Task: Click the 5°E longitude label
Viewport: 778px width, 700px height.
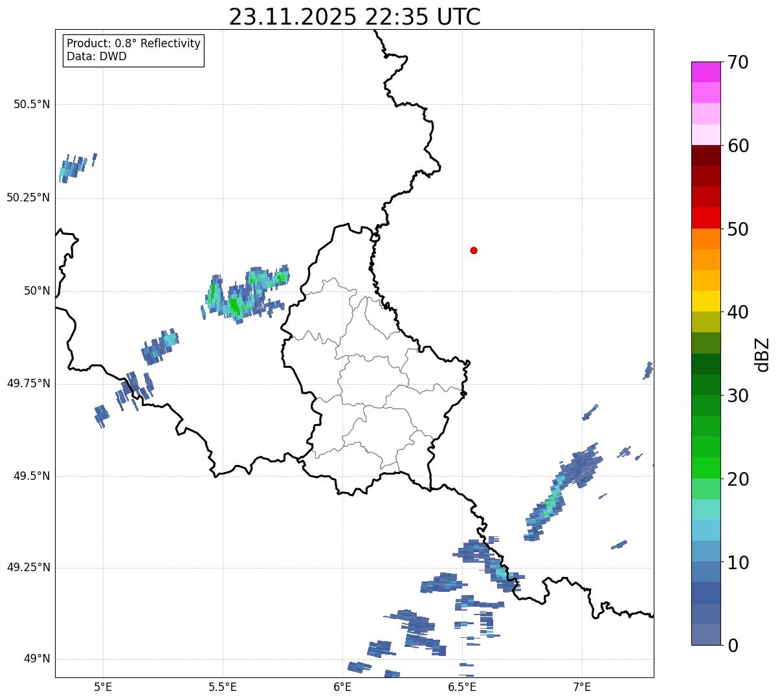Action: (x=103, y=686)
